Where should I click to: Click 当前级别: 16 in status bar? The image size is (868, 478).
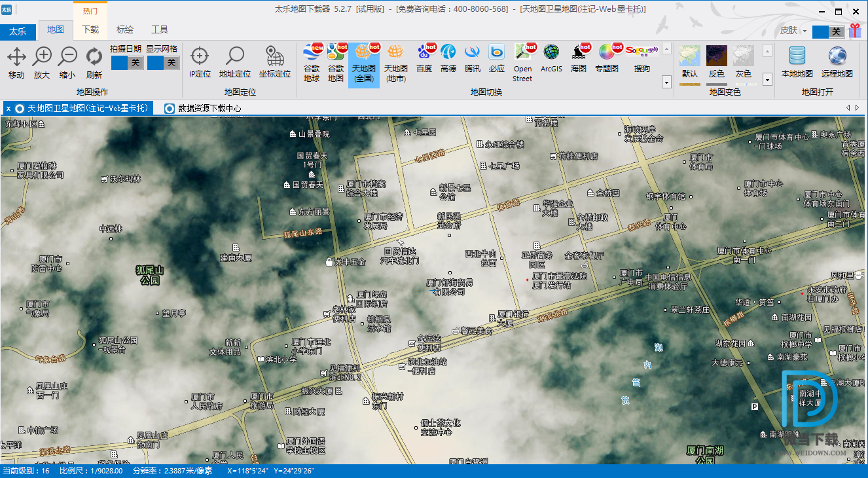[26, 471]
